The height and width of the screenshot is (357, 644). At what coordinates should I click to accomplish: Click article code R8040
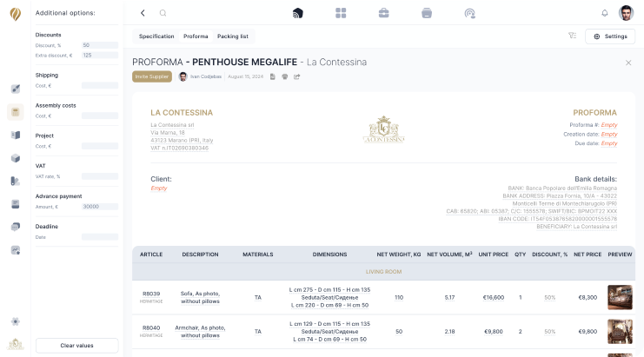click(151, 327)
